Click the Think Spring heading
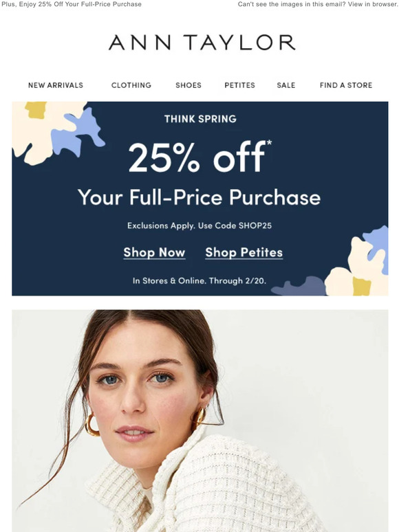This screenshot has width=399, height=532. [200, 119]
